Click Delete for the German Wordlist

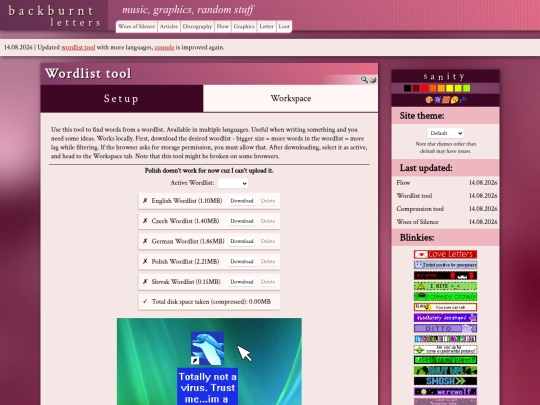click(268, 241)
